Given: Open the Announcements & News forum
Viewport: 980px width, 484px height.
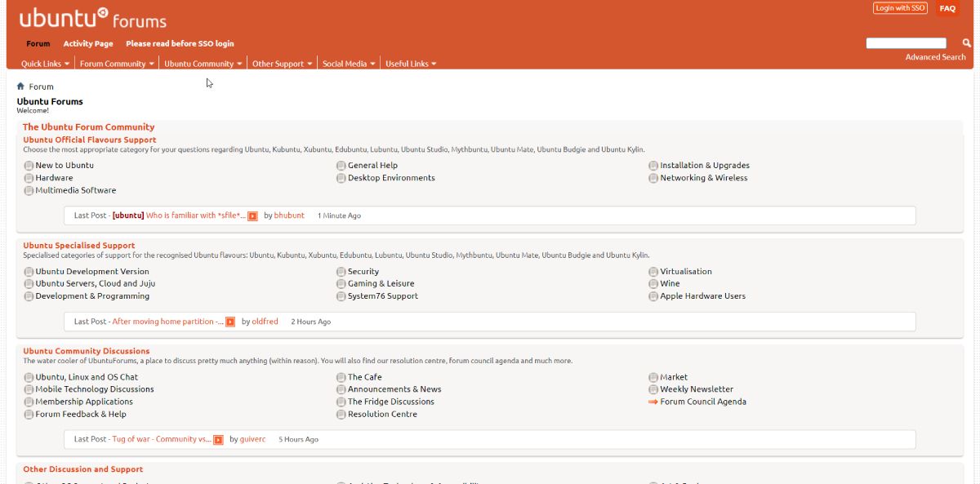Looking at the screenshot, I should pyautogui.click(x=394, y=389).
